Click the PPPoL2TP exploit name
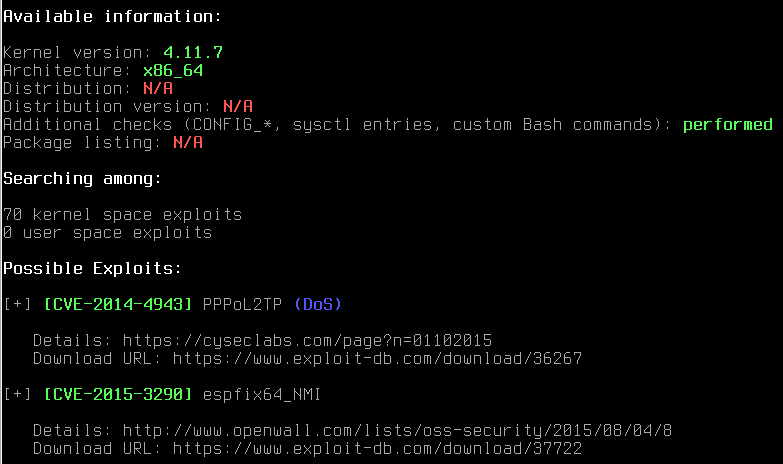Image resolution: width=783 pixels, height=464 pixels. pyautogui.click(x=243, y=304)
